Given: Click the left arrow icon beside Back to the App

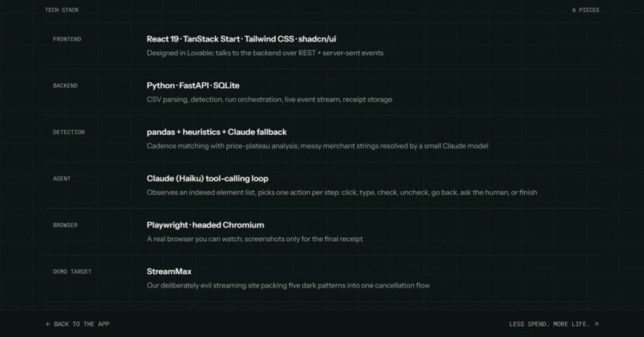Looking at the screenshot, I should point(48,324).
